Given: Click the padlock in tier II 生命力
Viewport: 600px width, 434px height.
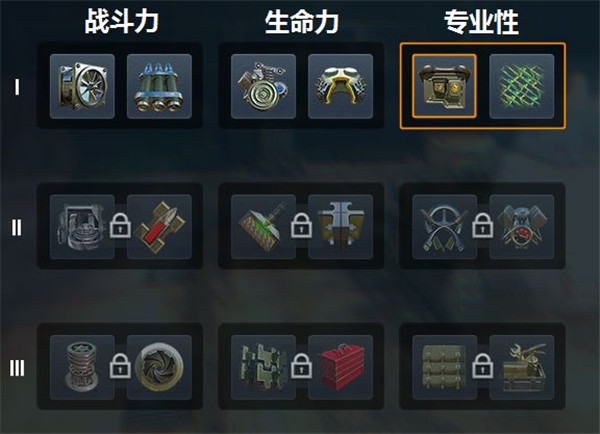Looking at the screenshot, I should [x=302, y=226].
